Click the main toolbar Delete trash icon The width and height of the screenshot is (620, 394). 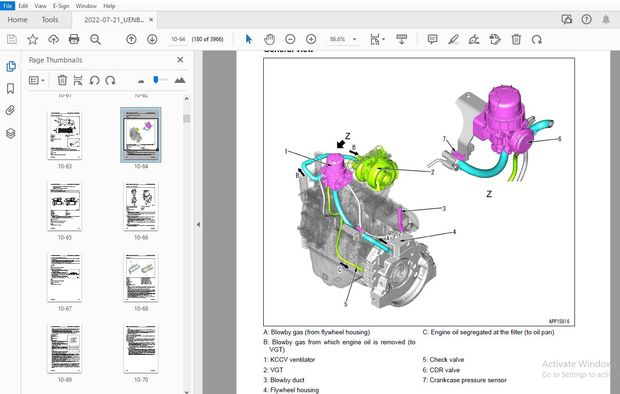(516, 39)
